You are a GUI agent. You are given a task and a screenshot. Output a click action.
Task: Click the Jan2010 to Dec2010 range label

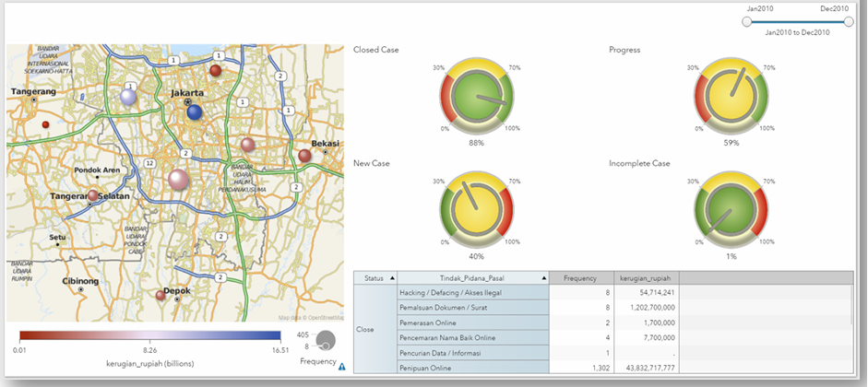[797, 32]
